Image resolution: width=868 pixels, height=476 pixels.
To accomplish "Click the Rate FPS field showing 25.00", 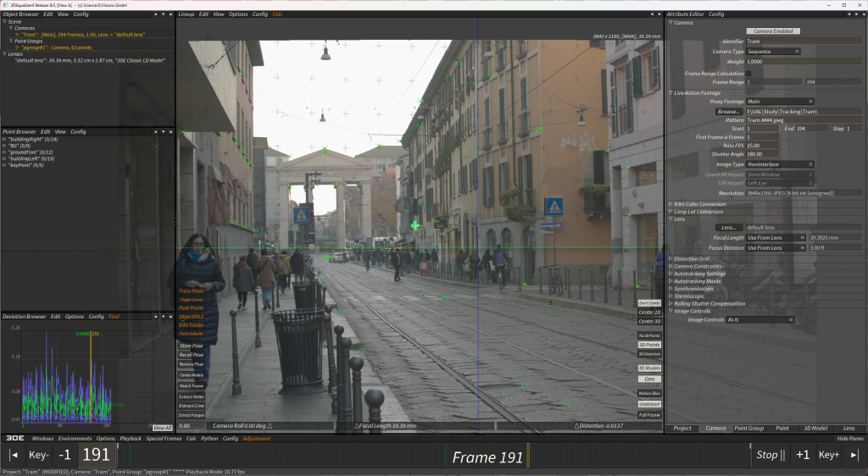I will pyautogui.click(x=762, y=146).
